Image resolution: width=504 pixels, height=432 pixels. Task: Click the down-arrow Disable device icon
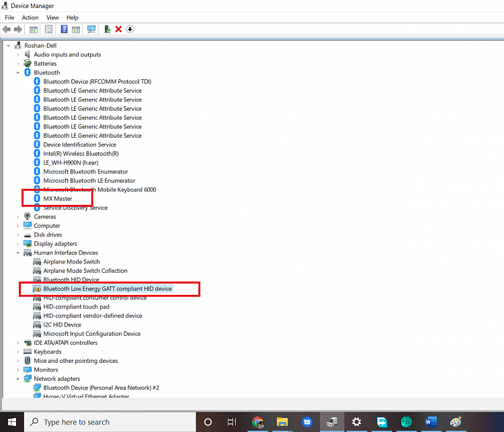[130, 30]
